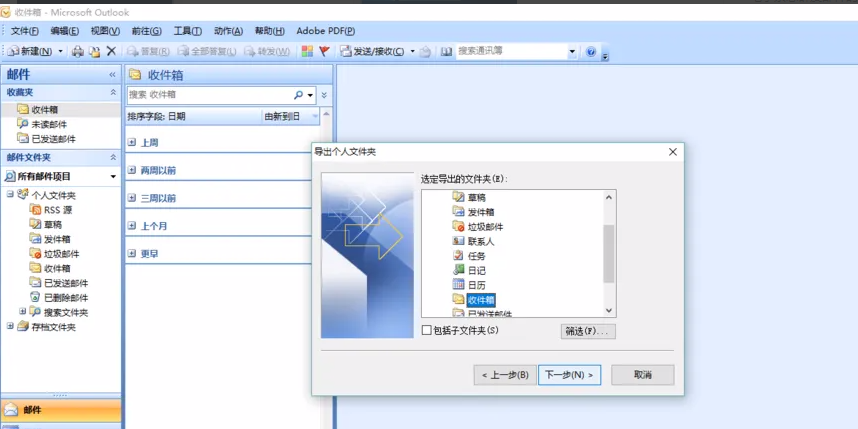Click 上一步(B) button in export dialog
This screenshot has height=429, width=858.
tap(505, 375)
